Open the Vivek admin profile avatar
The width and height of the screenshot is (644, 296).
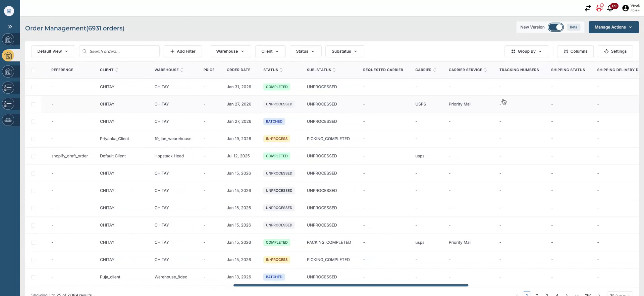pos(625,8)
